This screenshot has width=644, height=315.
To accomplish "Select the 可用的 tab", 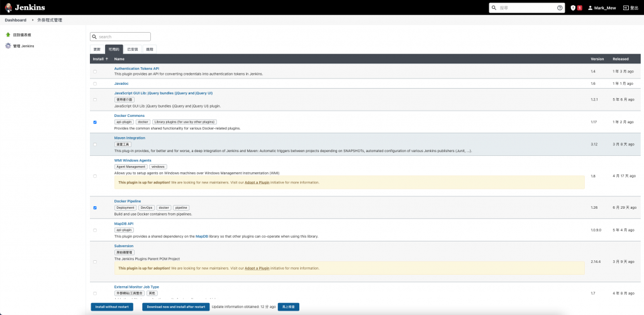I will 114,49.
